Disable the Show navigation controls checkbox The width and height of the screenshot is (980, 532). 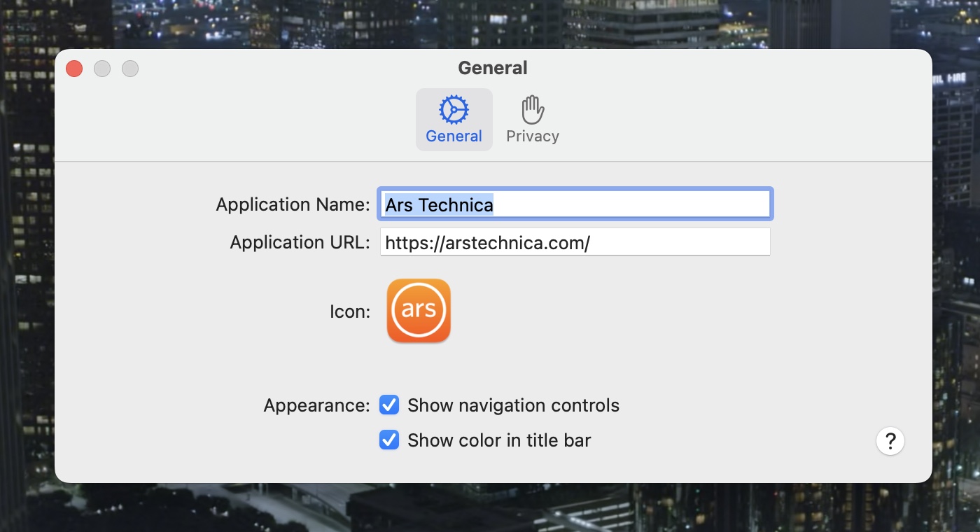389,405
